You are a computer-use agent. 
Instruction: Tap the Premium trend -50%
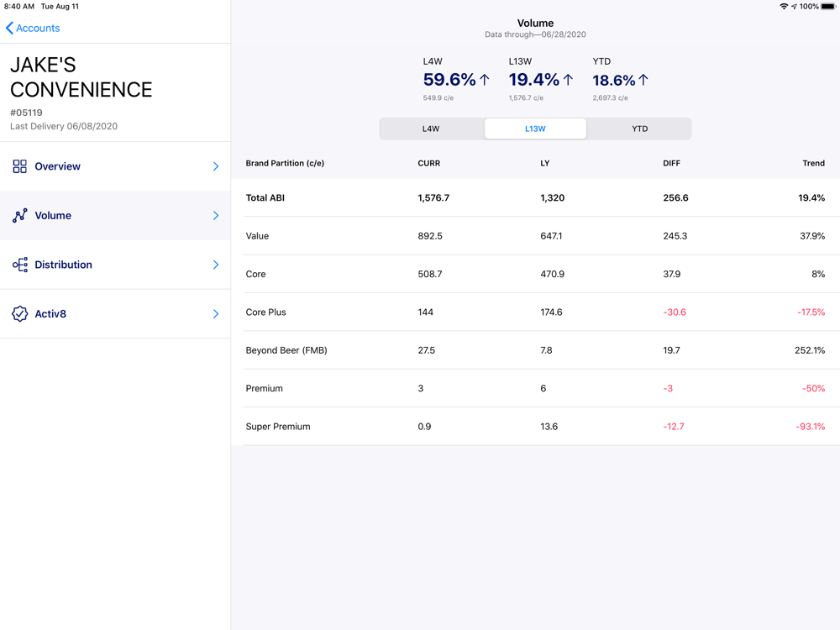click(813, 388)
